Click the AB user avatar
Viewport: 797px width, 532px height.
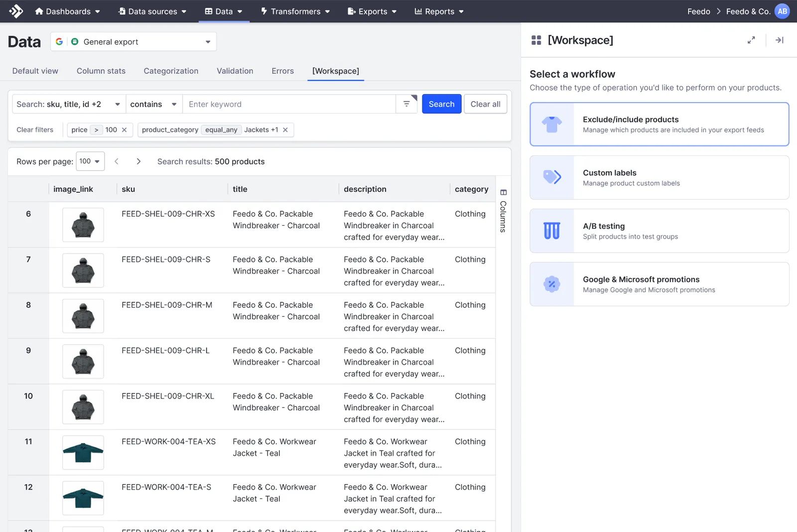click(782, 11)
